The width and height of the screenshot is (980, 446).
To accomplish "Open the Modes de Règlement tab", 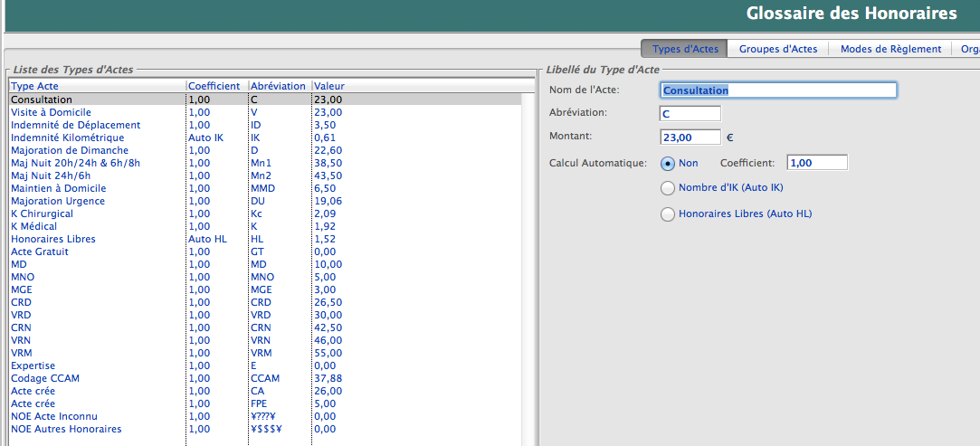I will [890, 49].
